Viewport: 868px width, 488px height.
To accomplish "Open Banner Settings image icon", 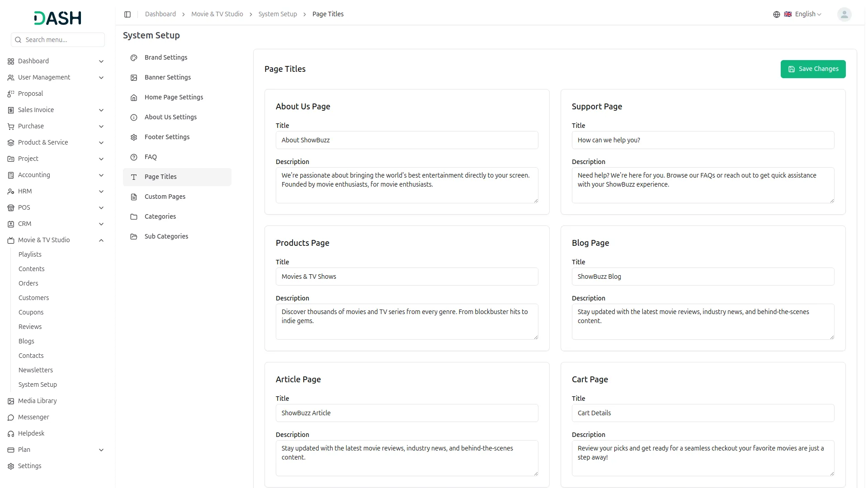I will click(134, 78).
